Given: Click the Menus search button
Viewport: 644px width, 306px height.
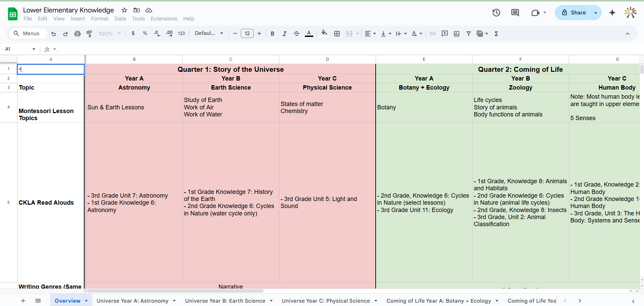Looking at the screenshot, I should pyautogui.click(x=26, y=34).
